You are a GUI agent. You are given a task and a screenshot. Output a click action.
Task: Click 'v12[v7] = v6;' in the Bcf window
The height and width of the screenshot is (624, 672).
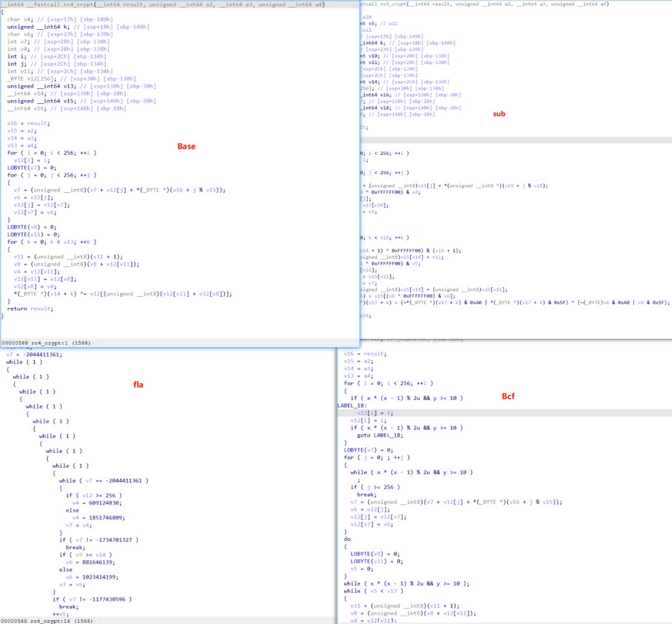pos(371,524)
